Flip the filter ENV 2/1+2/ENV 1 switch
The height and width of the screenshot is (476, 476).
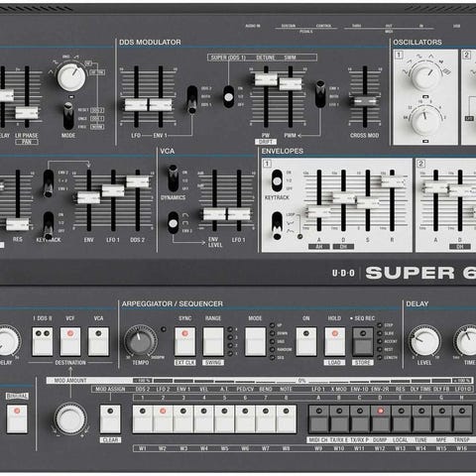pos(49,183)
